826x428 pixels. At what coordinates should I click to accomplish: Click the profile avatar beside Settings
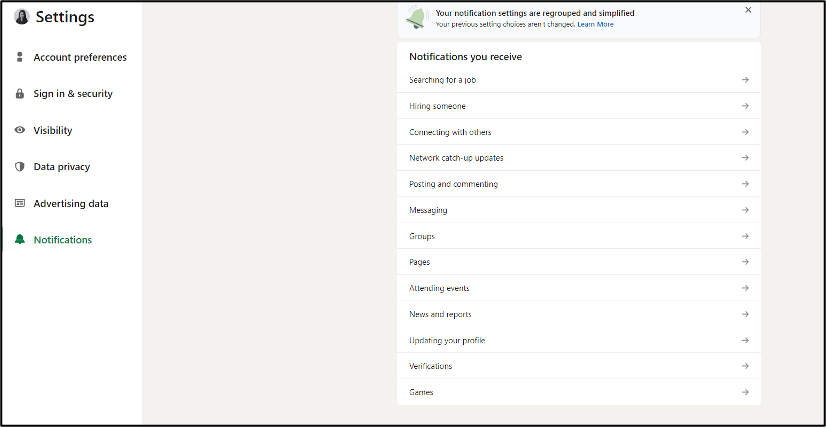point(22,17)
